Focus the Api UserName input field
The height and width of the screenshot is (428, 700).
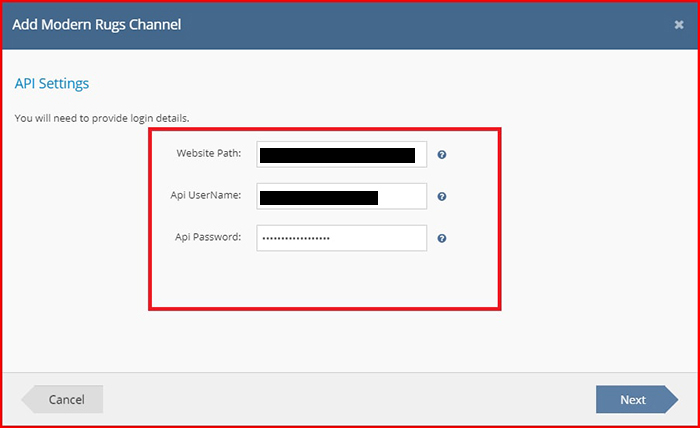click(x=342, y=196)
